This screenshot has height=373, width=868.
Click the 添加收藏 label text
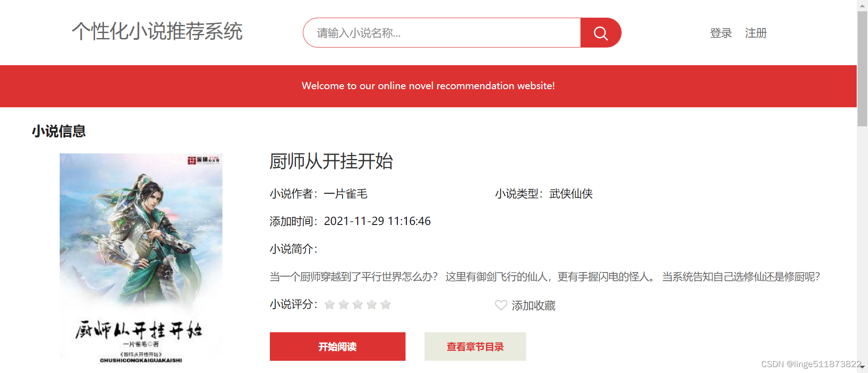click(533, 306)
